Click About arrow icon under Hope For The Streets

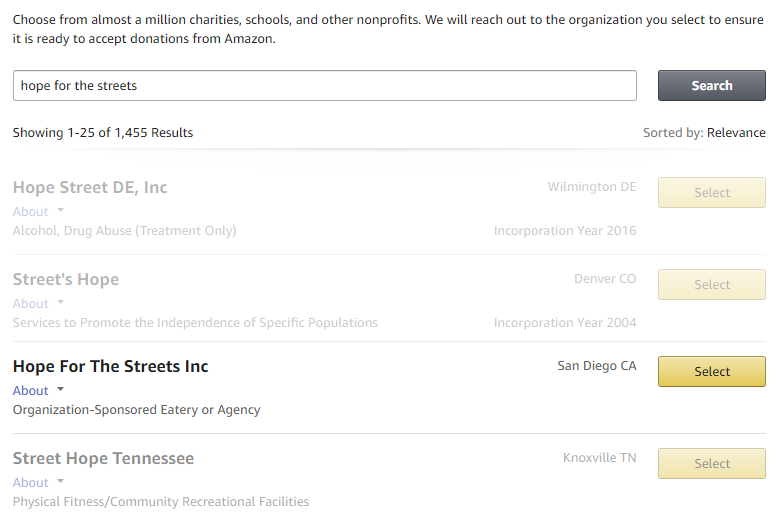pos(60,390)
